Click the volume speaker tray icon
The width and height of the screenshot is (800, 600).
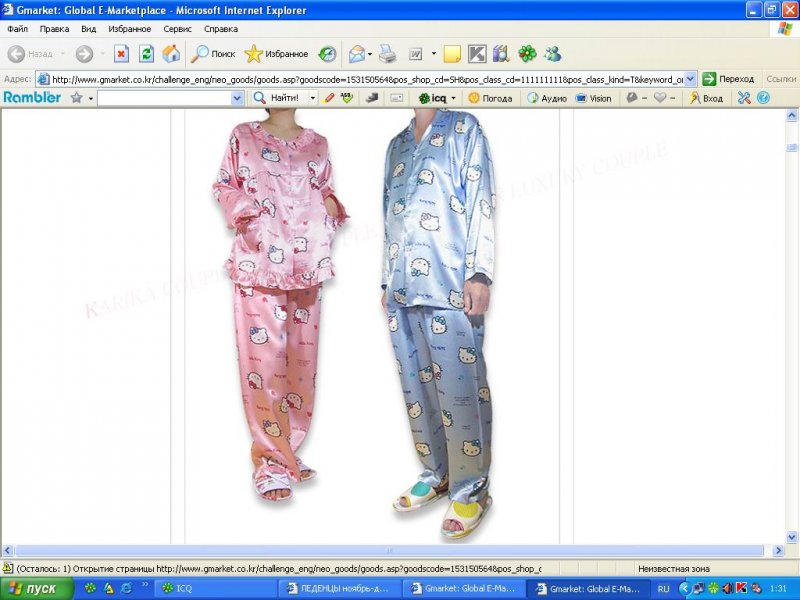point(728,588)
